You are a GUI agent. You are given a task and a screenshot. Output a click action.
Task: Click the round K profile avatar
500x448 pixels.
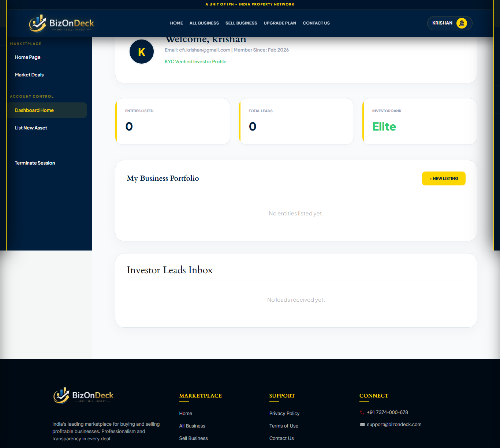142,52
